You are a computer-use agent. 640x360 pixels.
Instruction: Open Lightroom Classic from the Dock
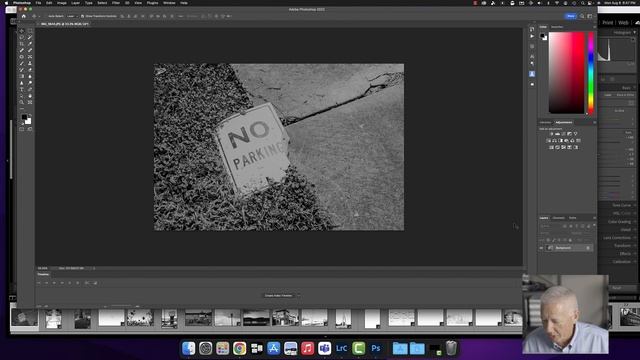pos(341,348)
